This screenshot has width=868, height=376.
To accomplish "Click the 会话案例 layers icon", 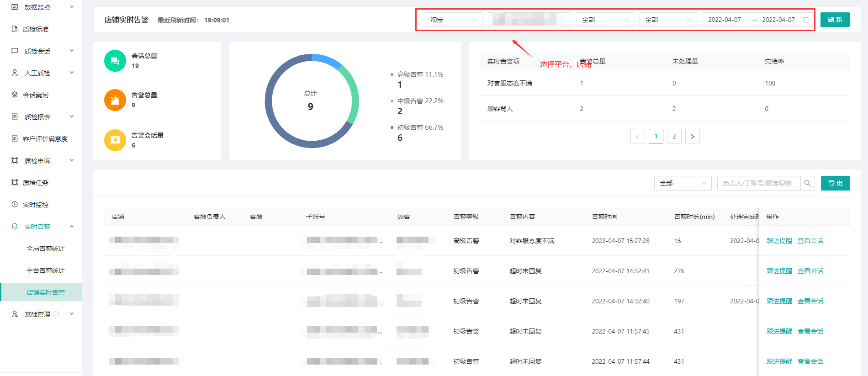I will [x=15, y=95].
